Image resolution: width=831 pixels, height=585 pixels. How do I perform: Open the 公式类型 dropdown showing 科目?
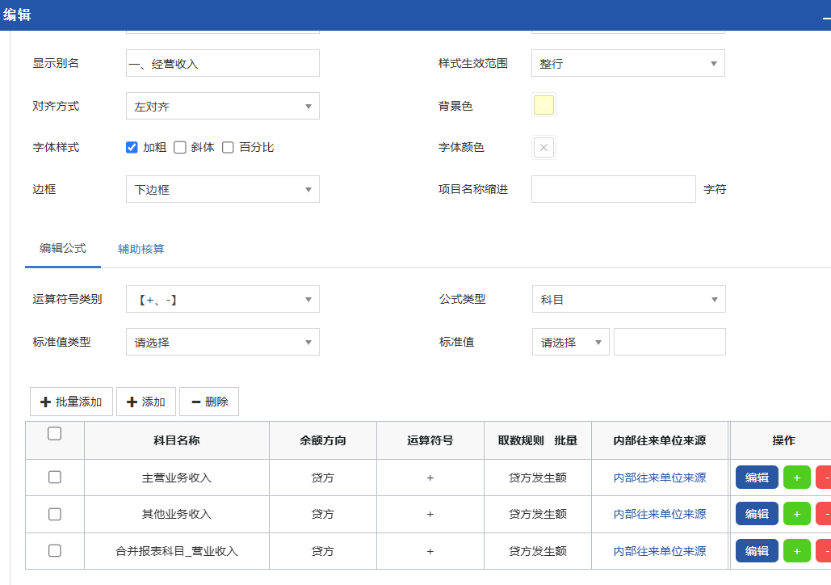[x=629, y=299]
